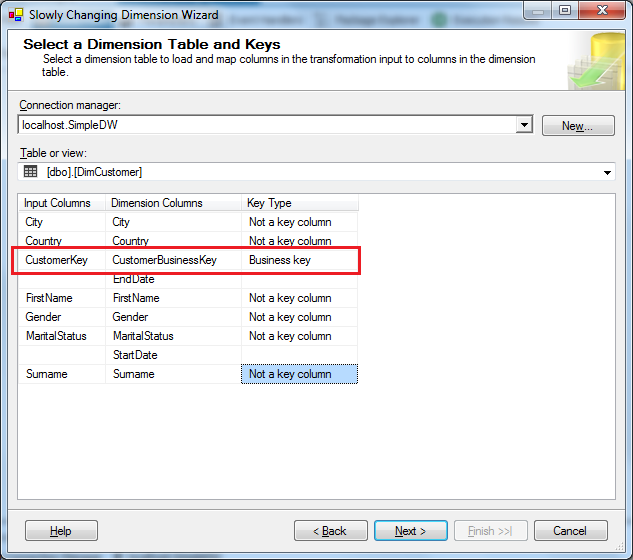Click the Input Columns column header
Viewport: 633px width, 560px height.
62,203
